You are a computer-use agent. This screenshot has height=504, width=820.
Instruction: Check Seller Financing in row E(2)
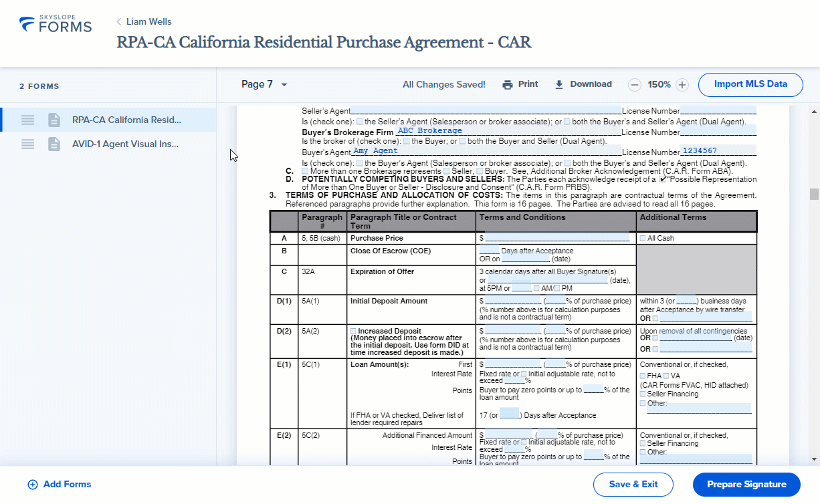point(643,443)
